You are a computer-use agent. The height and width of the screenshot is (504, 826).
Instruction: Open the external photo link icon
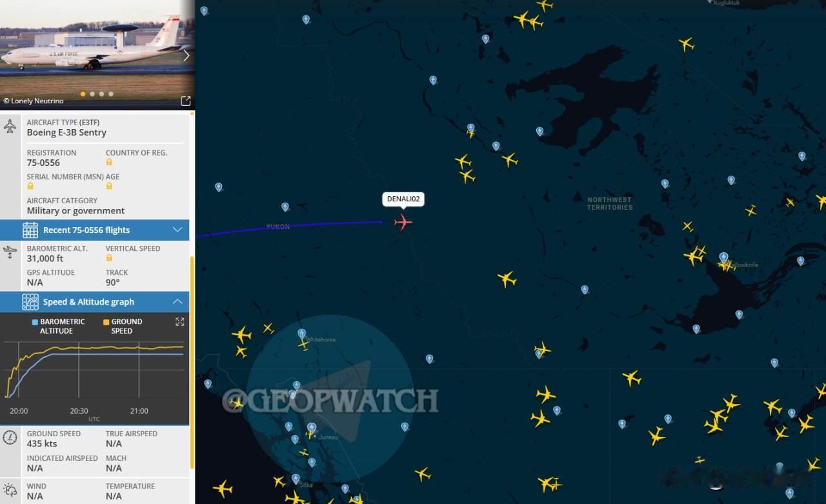(186, 101)
